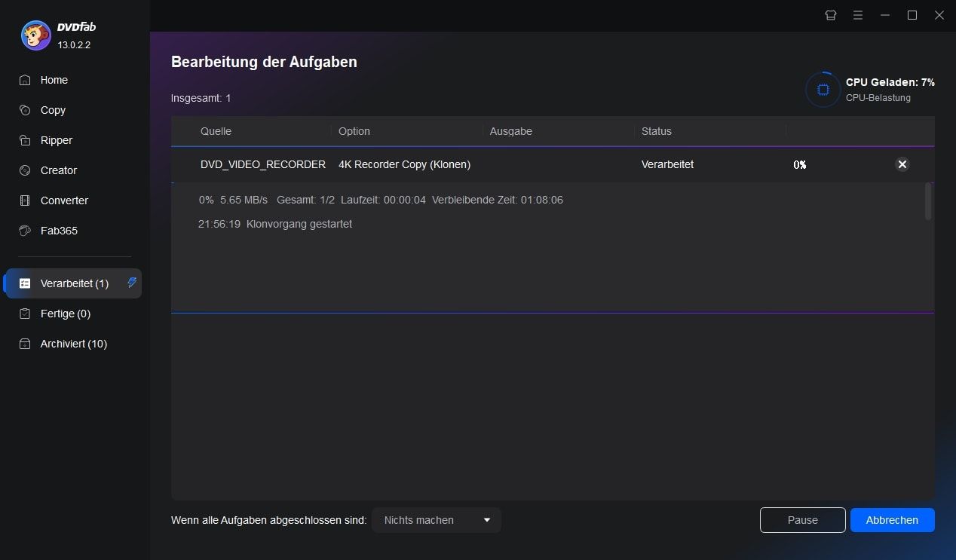956x560 pixels.
Task: Open the Archiviert (10) list
Action: pos(73,344)
